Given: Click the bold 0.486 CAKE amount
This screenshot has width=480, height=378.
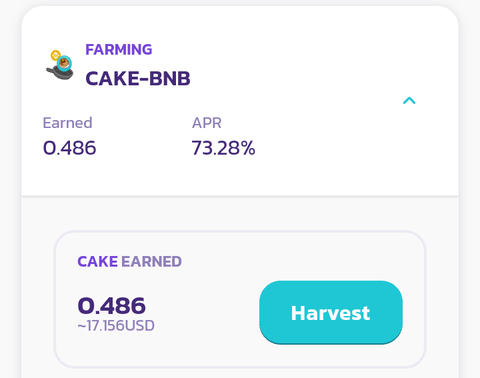Looking at the screenshot, I should pyautogui.click(x=112, y=306).
